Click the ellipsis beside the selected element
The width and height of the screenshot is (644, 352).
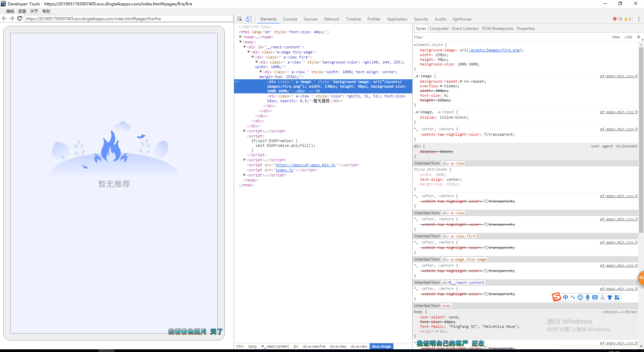[x=236, y=82]
